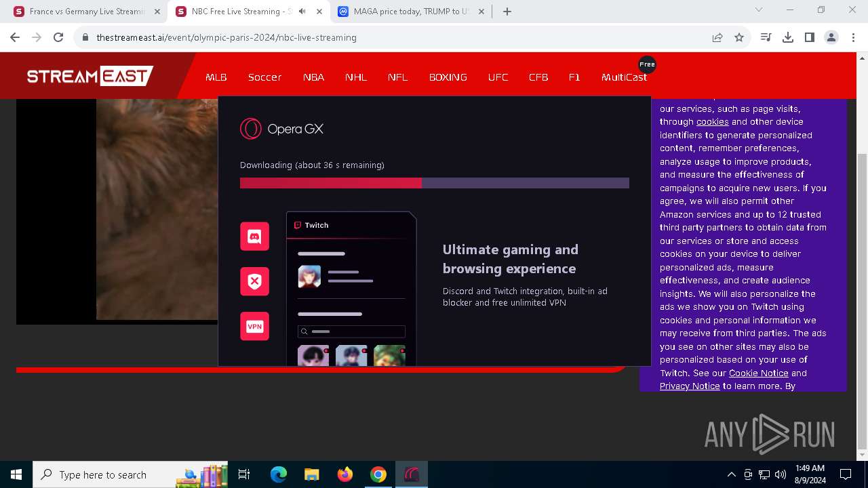Image resolution: width=868 pixels, height=488 pixels.
Task: Close the France vs Germany tab
Action: coord(157,12)
